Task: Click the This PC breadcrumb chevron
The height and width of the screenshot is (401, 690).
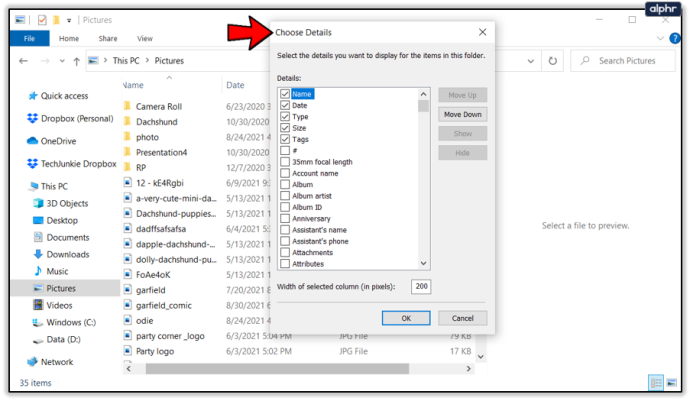Action: point(106,61)
